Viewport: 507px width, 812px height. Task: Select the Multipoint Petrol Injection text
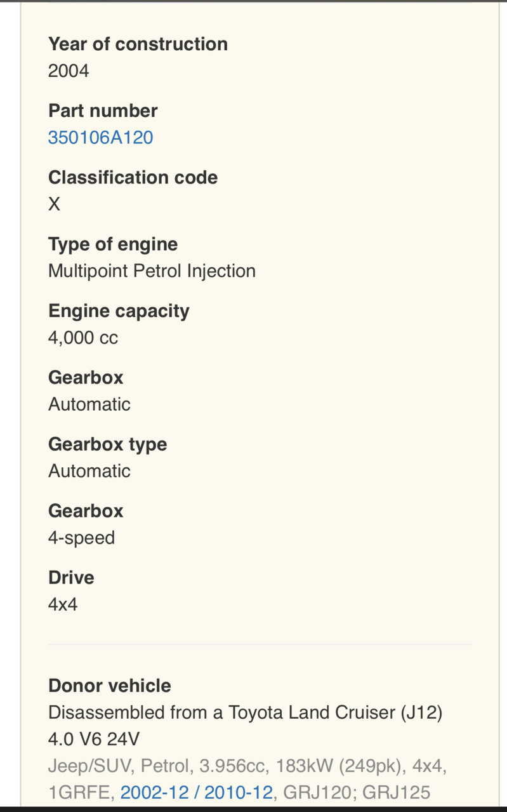(x=152, y=270)
